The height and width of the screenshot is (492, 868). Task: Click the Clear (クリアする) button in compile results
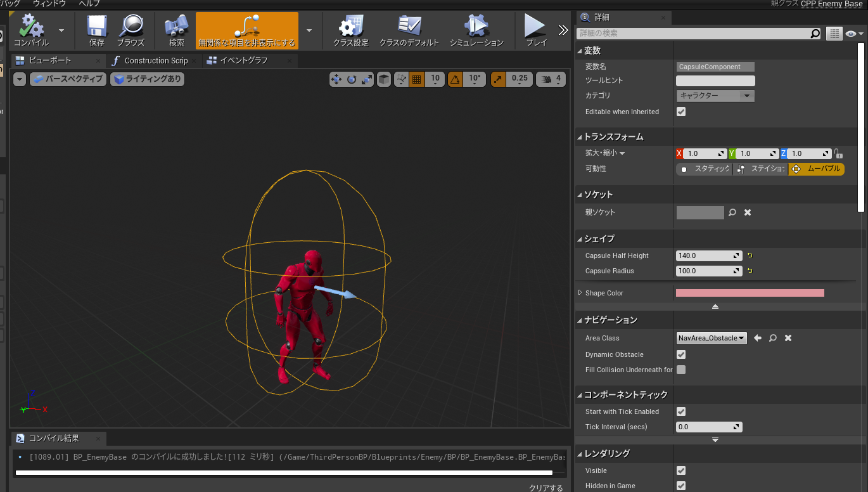[546, 488]
